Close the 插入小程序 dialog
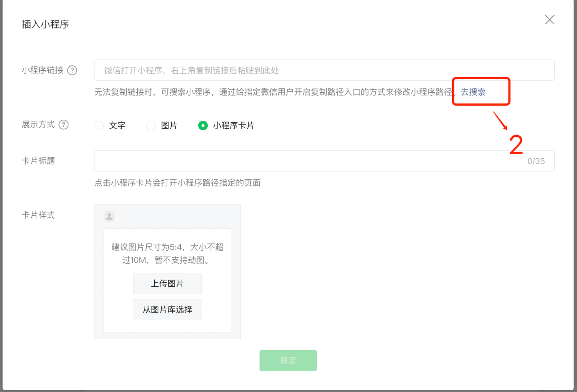Image resolution: width=577 pixels, height=392 pixels. click(550, 19)
